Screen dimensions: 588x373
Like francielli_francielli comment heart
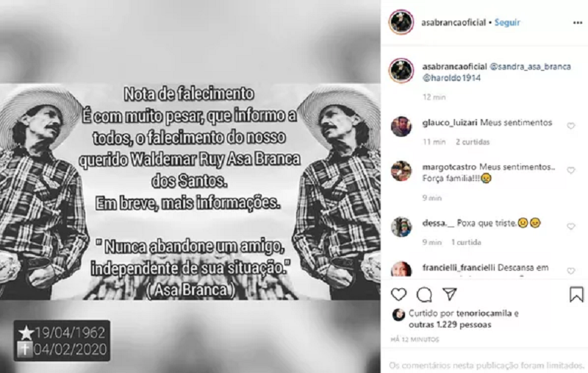click(571, 271)
